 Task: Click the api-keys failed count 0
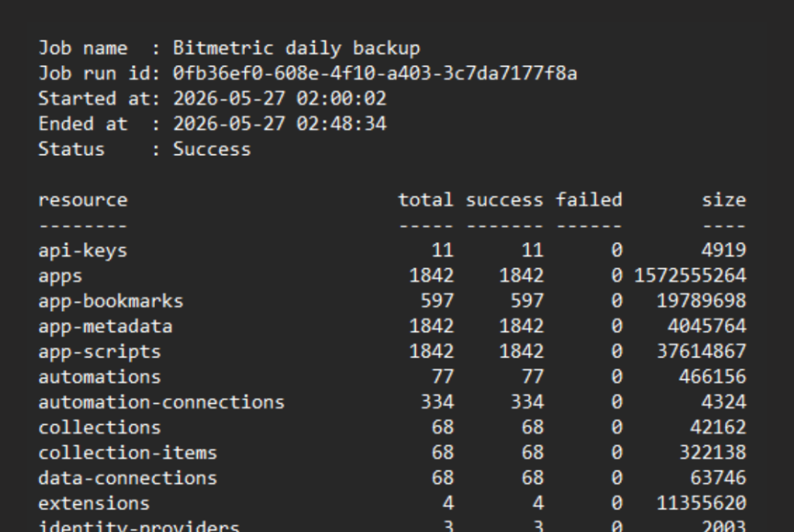[616, 250]
